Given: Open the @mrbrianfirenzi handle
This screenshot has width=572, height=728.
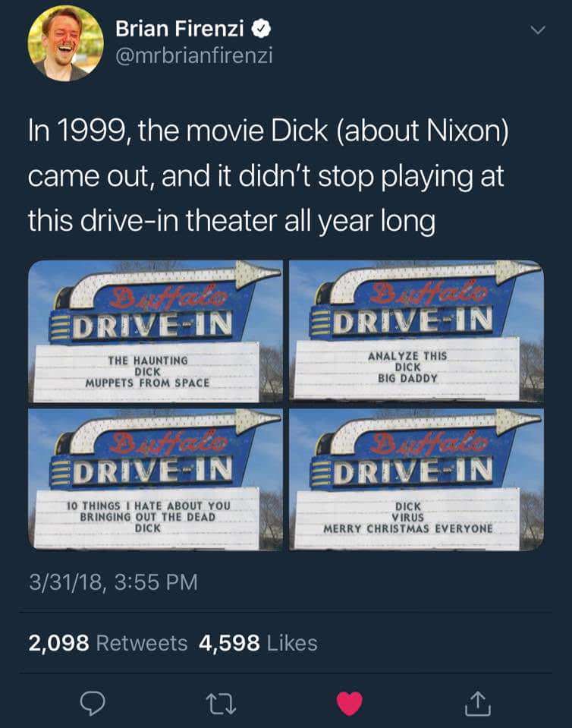Looking at the screenshot, I should coord(194,56).
